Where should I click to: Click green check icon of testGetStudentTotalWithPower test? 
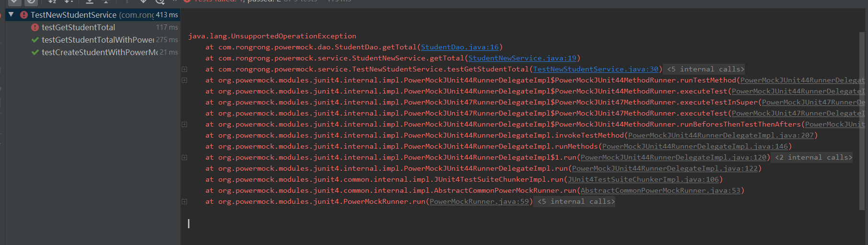coord(35,40)
